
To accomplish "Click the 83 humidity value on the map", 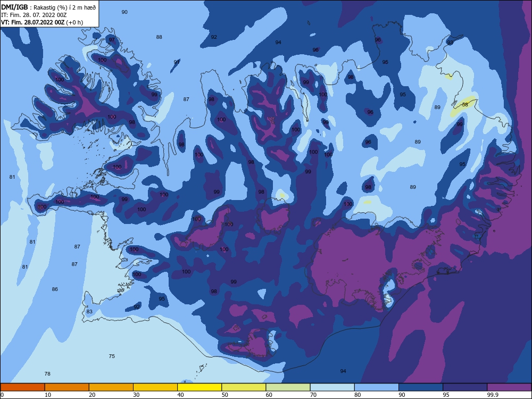I will pos(89,311).
